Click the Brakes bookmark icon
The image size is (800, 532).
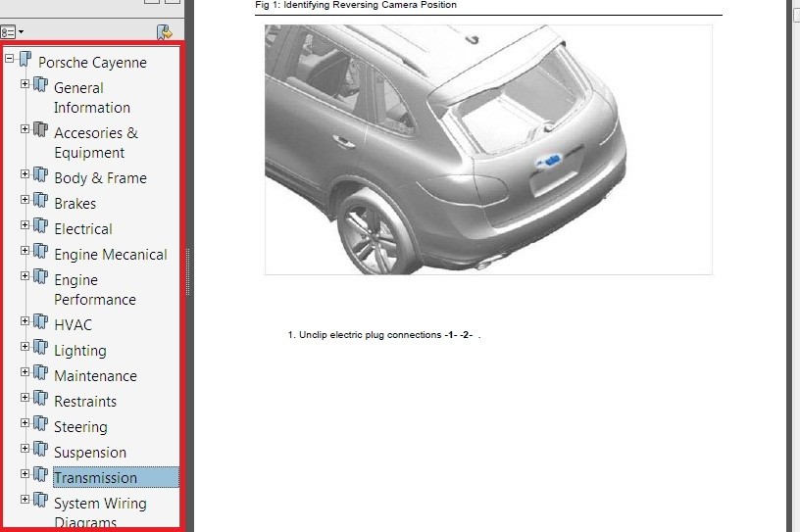pos(41,200)
